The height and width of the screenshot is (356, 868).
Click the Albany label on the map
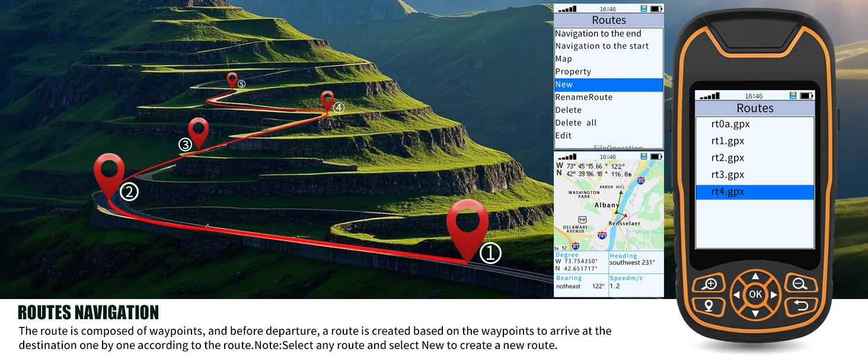(x=607, y=205)
